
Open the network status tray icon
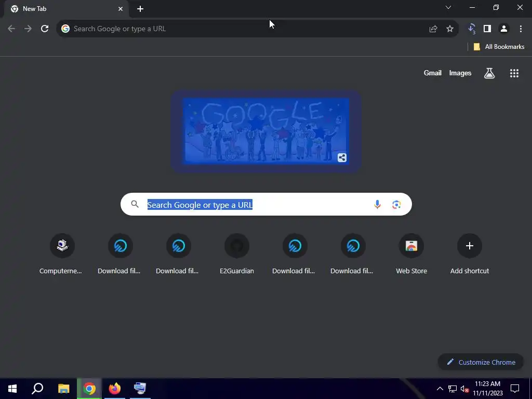pyautogui.click(x=453, y=389)
